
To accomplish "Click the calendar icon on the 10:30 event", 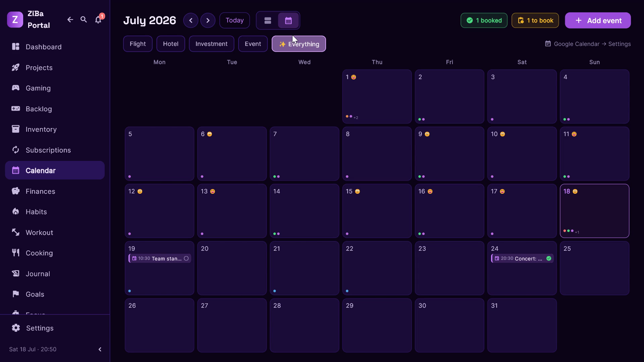I will coord(134,258).
